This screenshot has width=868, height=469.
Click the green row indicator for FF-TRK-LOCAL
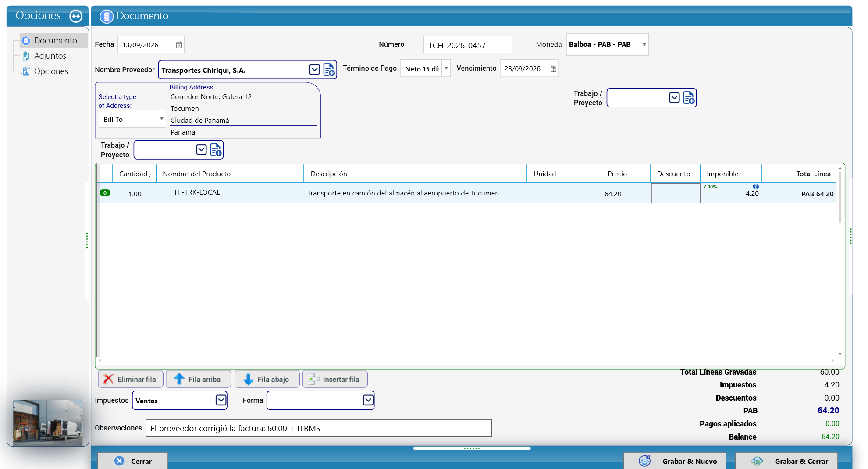pos(105,193)
